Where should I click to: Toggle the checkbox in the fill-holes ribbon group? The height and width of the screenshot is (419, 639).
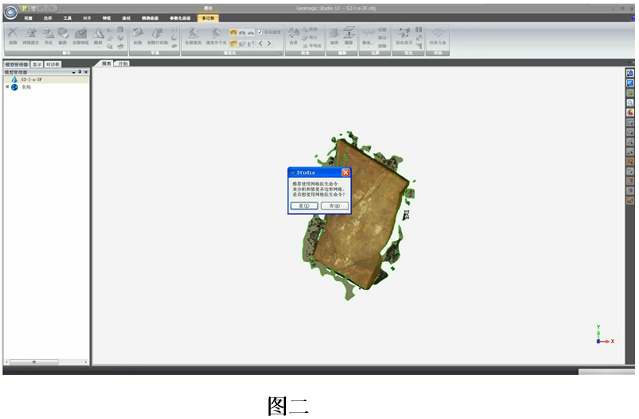click(x=260, y=32)
